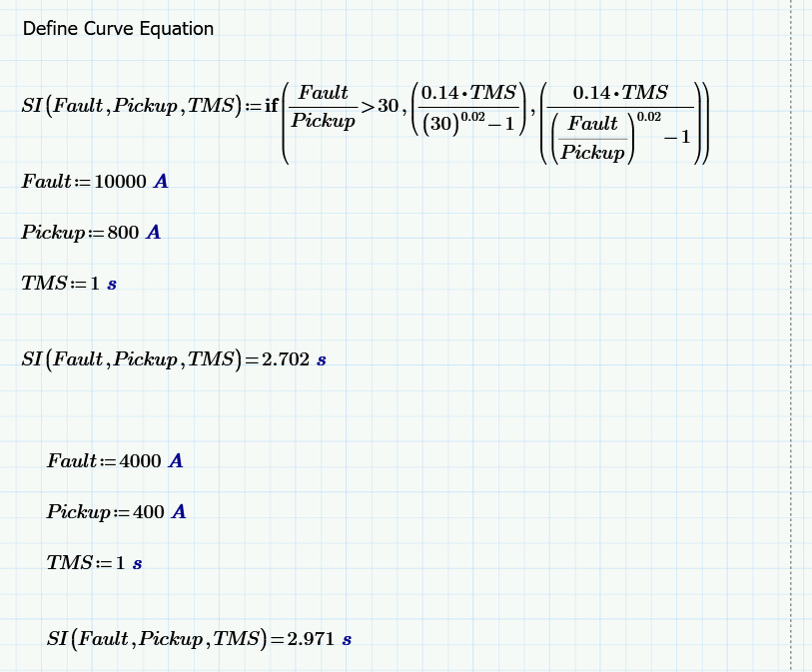812x672 pixels.
Task: Click the "Define Curve Equation" text region
Action: pos(117,29)
